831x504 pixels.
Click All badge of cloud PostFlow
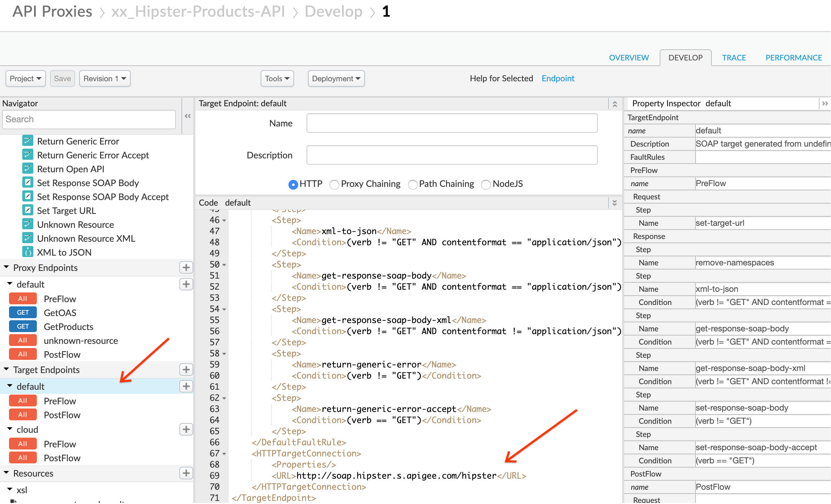coord(23,458)
